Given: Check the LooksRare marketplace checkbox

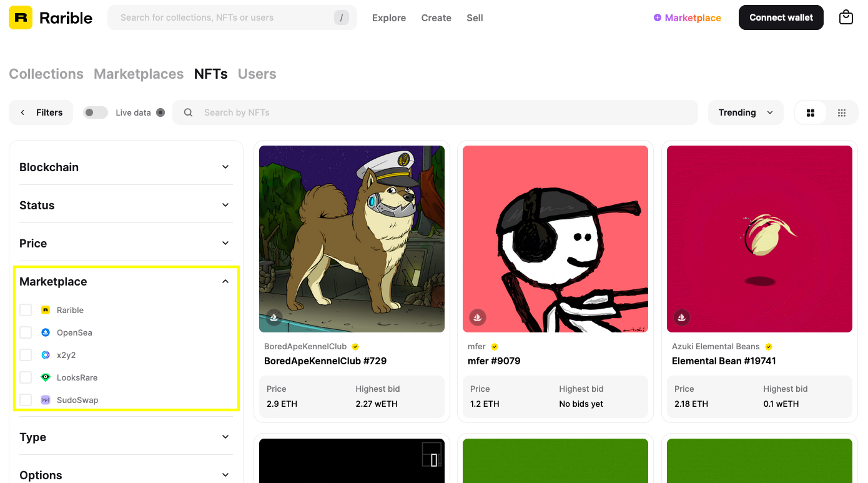Looking at the screenshot, I should (x=26, y=377).
